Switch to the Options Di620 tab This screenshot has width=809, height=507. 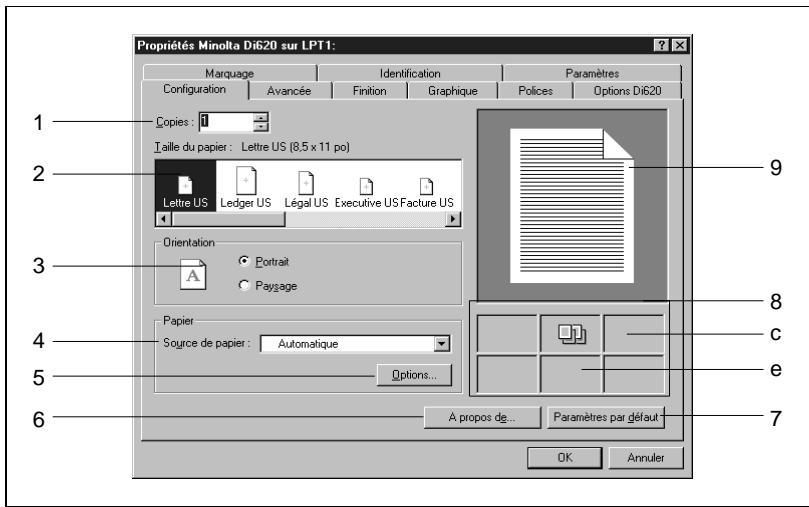tap(627, 91)
